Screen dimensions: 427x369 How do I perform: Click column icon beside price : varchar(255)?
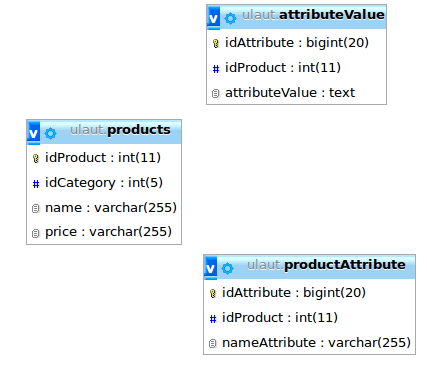[36, 233]
